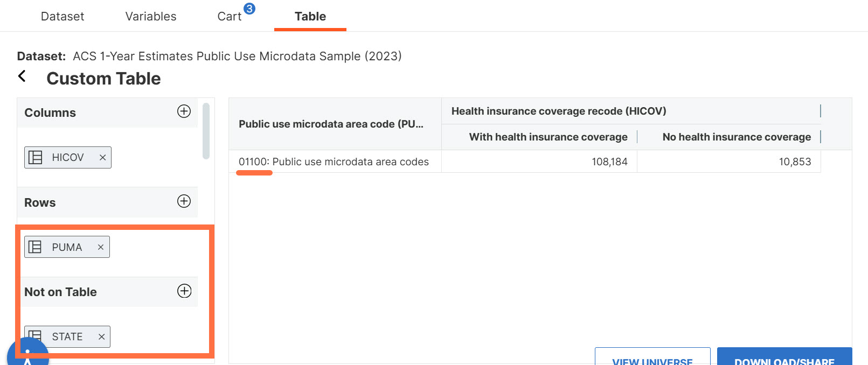Image resolution: width=868 pixels, height=365 pixels.
Task: Select the With health insurance coverage column header
Action: pyautogui.click(x=548, y=137)
